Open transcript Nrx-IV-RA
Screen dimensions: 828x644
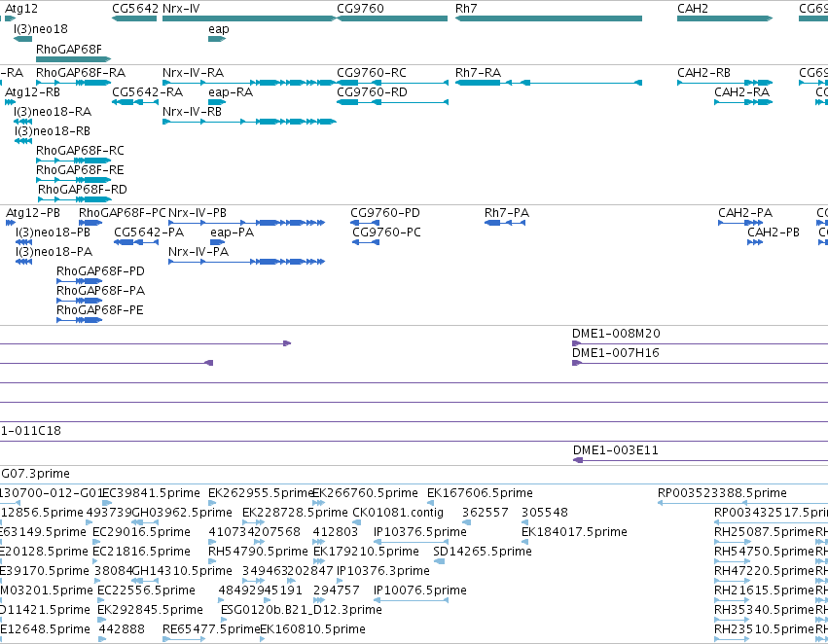[194, 72]
